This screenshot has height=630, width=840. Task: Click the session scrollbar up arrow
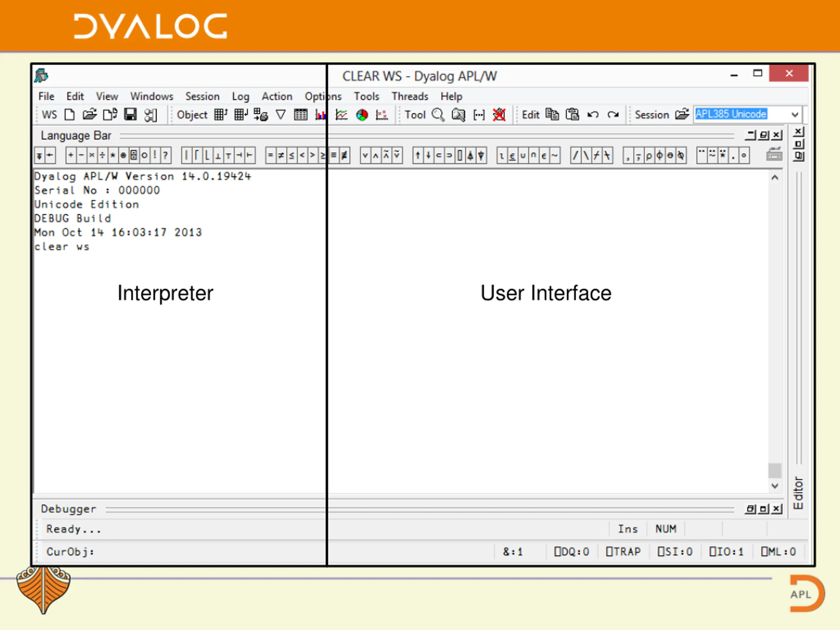tap(775, 177)
